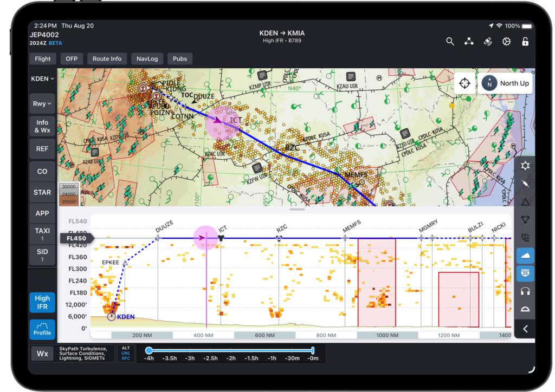Open the NavLog tab
The width and height of the screenshot is (555, 392).
[x=147, y=58]
